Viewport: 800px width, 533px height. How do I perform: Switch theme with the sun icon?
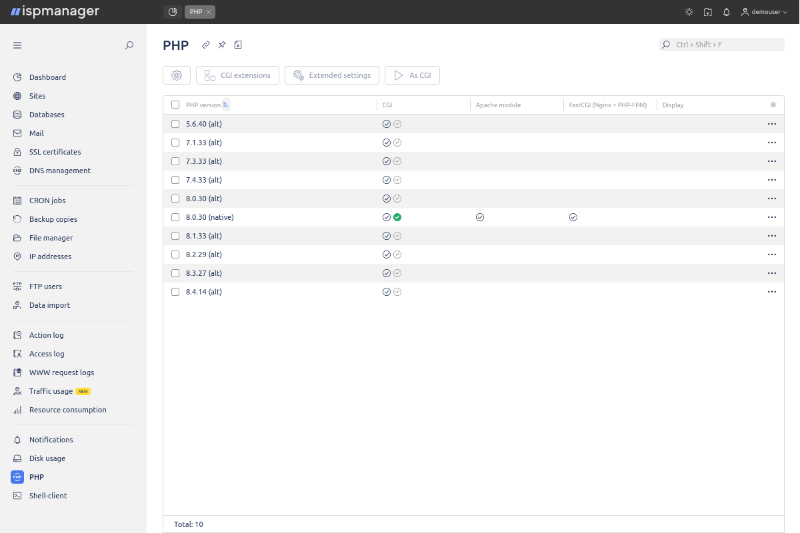pos(688,12)
